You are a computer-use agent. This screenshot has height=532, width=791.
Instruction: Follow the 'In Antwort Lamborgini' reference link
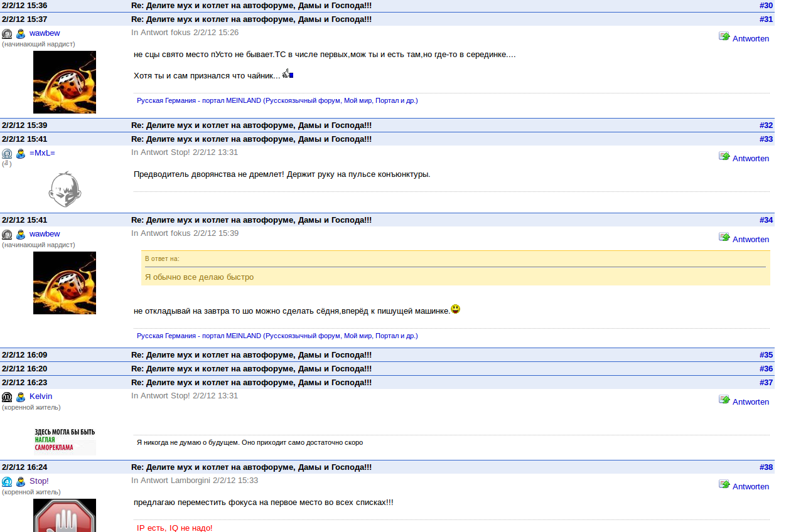(194, 481)
